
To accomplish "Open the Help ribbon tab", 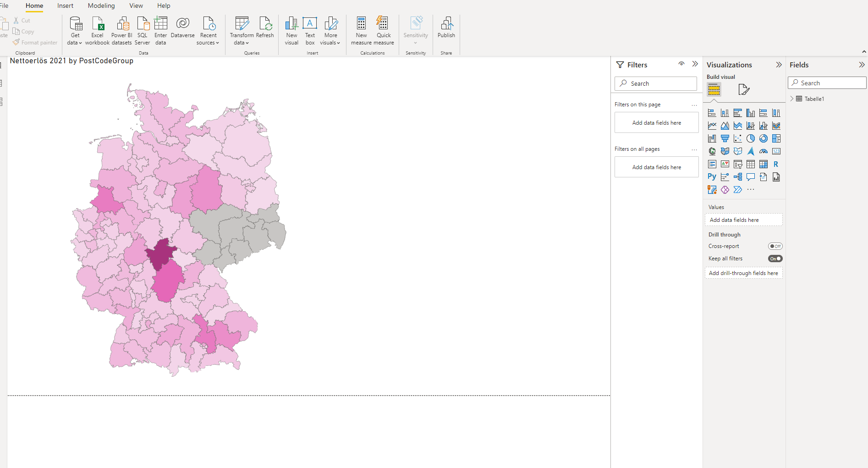I will tap(164, 6).
